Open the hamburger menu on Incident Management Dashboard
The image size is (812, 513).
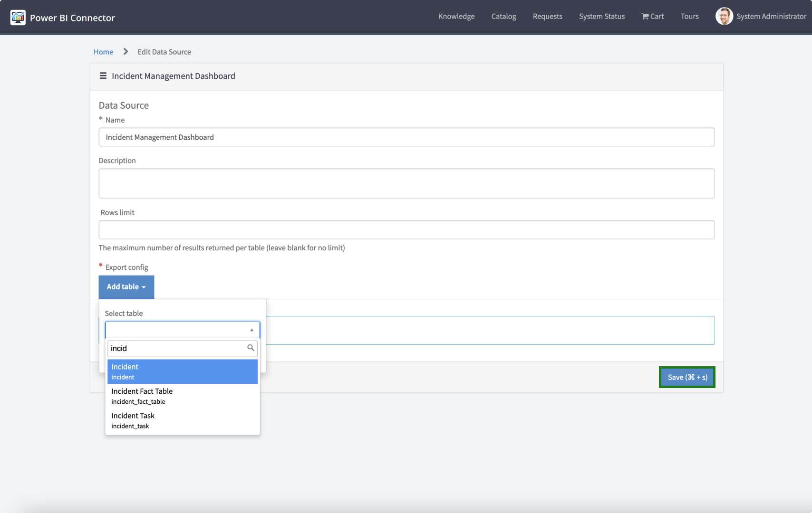click(x=103, y=76)
